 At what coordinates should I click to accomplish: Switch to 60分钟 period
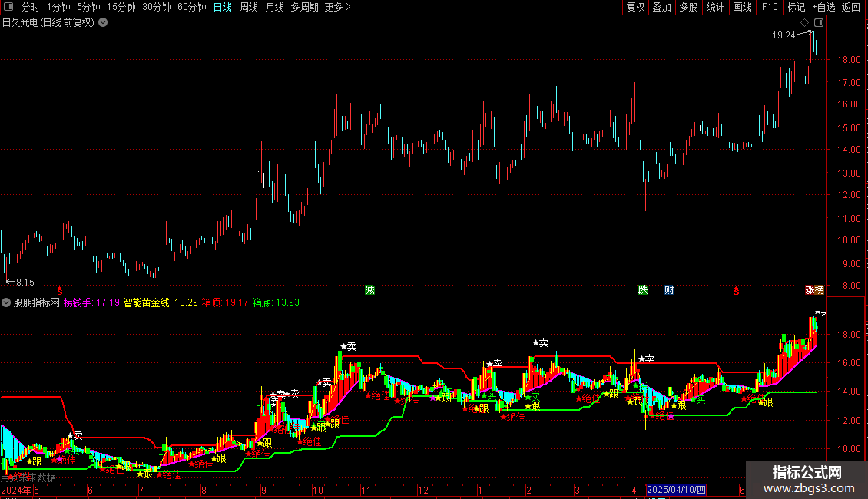point(192,7)
